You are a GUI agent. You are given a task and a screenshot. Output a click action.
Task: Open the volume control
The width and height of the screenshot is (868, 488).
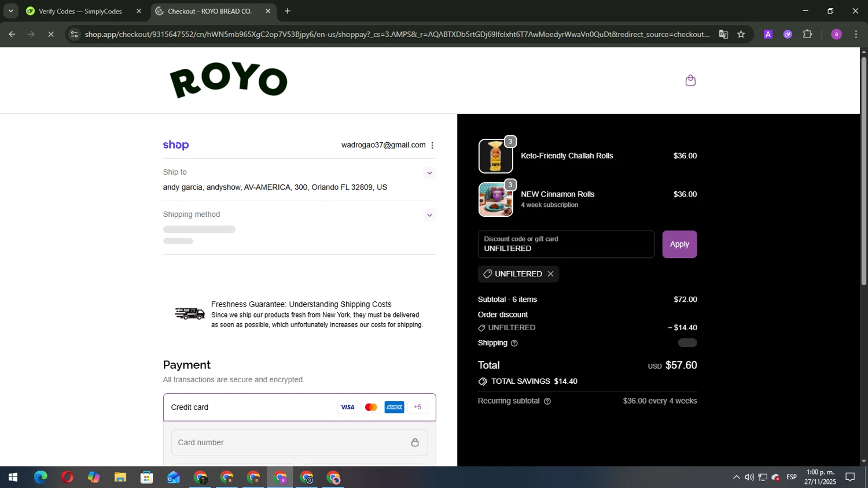749,478
